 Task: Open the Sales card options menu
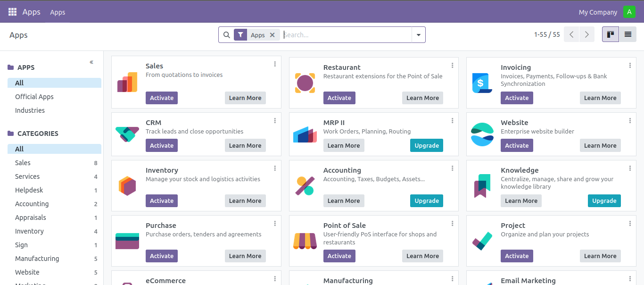pos(275,64)
